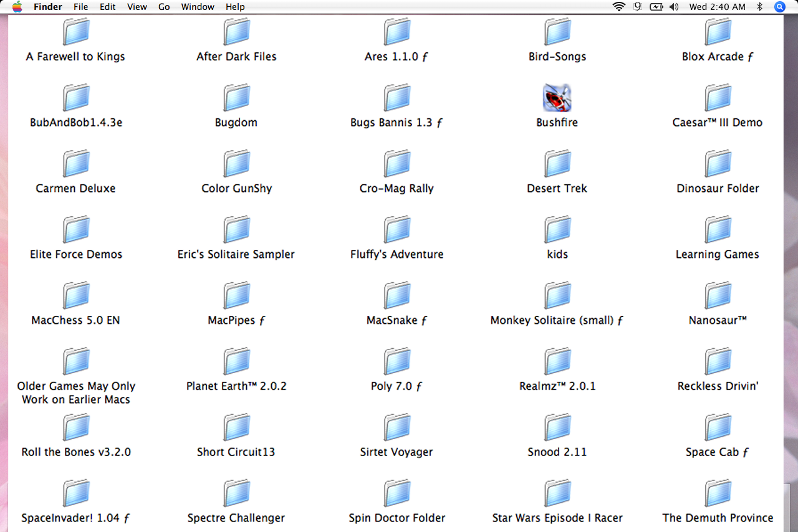The height and width of the screenshot is (532, 798).
Task: Open the Window menu
Action: (x=198, y=7)
